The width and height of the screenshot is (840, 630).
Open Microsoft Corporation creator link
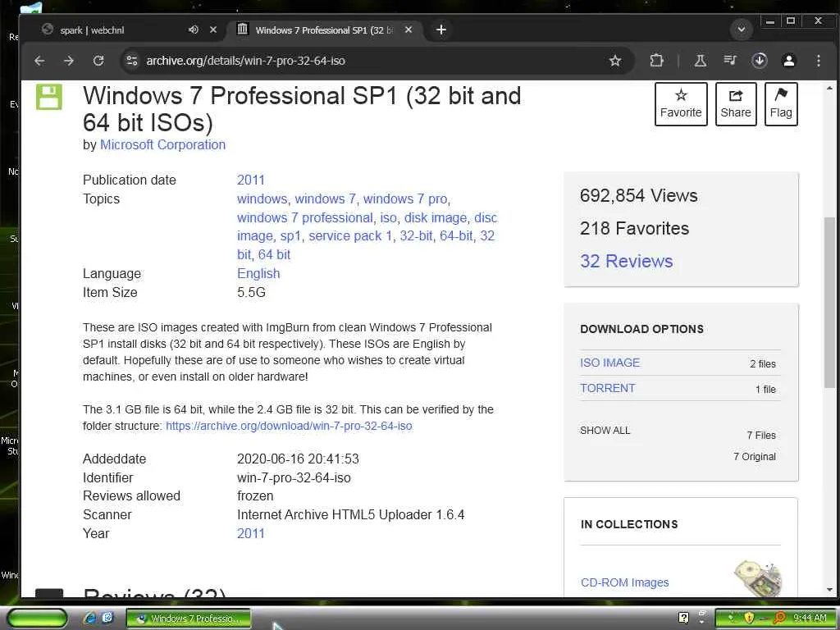point(163,144)
